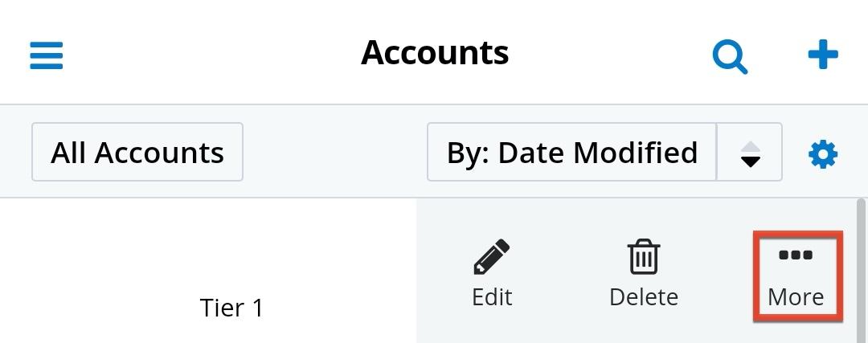
Task: Click the Edit label in swipe actions
Action: pyautogui.click(x=492, y=296)
